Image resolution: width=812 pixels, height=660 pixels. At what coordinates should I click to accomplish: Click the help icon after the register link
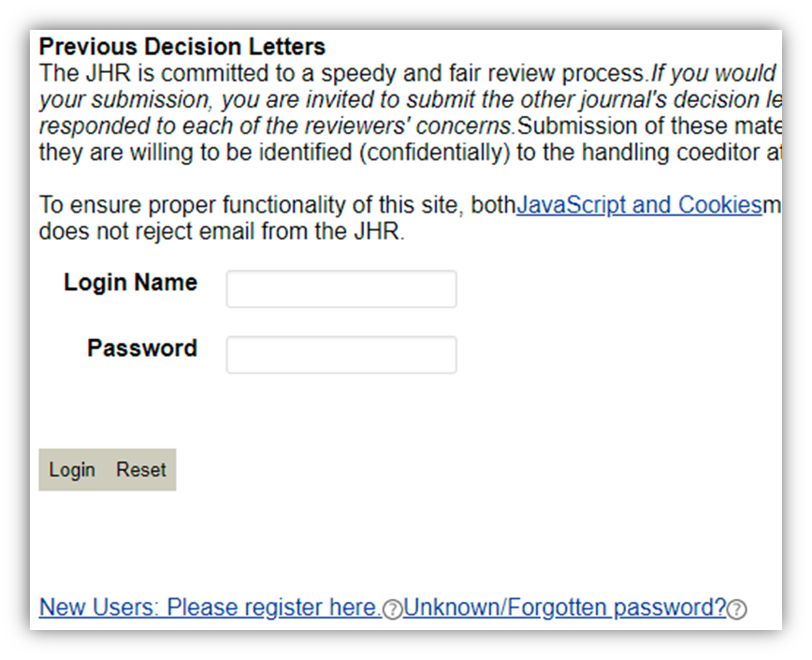click(393, 609)
